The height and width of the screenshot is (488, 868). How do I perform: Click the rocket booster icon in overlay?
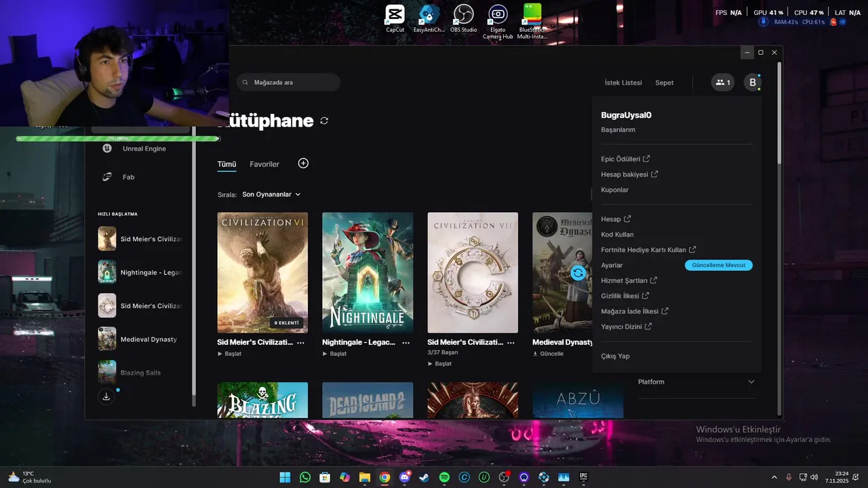tap(763, 22)
